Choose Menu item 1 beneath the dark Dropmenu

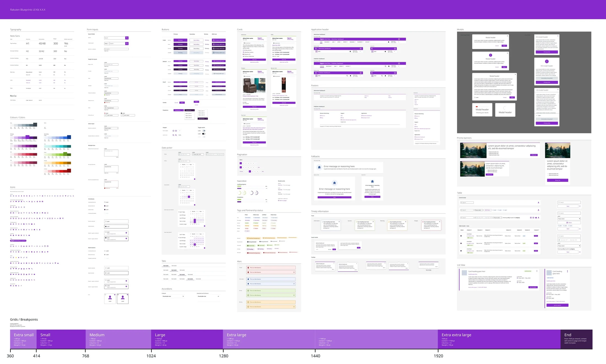[x=189, y=113]
